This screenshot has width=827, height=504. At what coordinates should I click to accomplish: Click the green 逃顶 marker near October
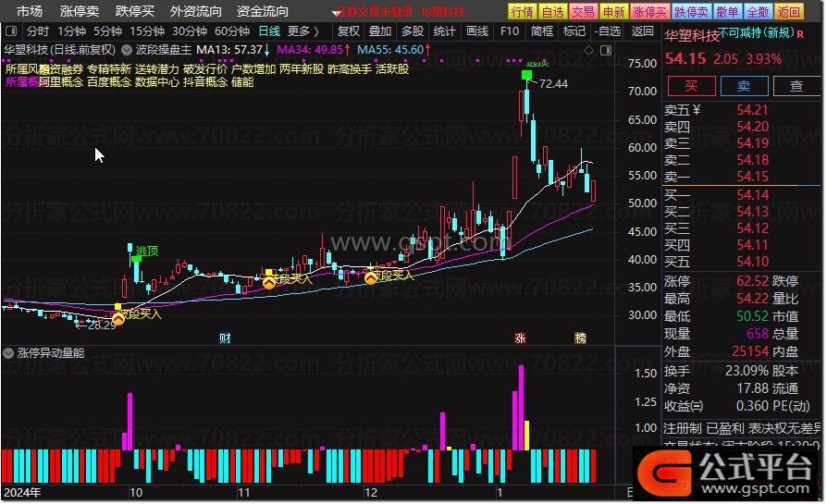point(137,258)
